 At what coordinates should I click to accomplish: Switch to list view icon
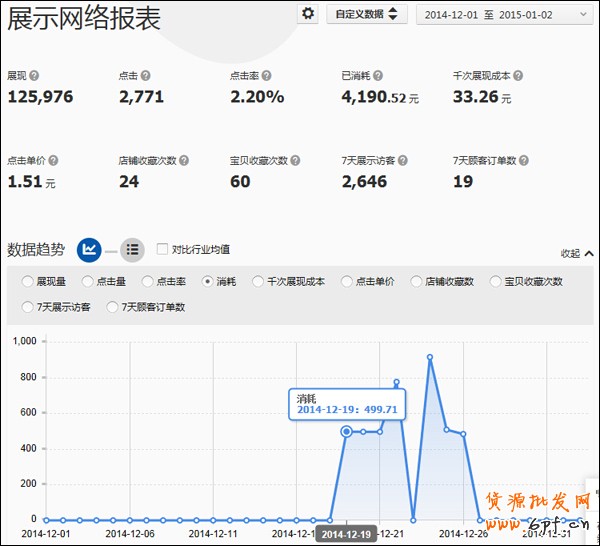pyautogui.click(x=133, y=249)
